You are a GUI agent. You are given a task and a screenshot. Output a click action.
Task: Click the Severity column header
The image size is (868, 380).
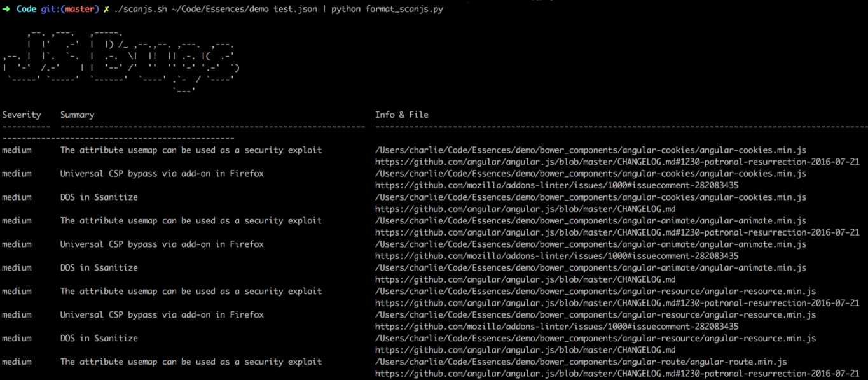click(x=22, y=115)
